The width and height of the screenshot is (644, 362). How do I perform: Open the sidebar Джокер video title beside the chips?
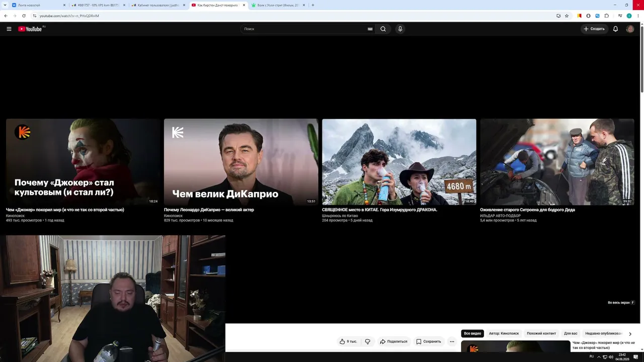[604, 345]
